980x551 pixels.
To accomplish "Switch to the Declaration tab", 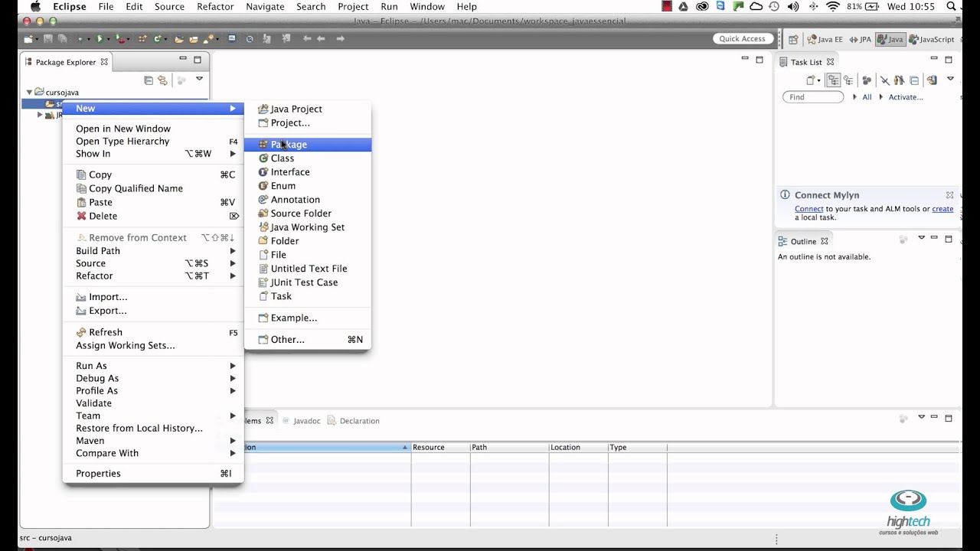I will click(354, 421).
